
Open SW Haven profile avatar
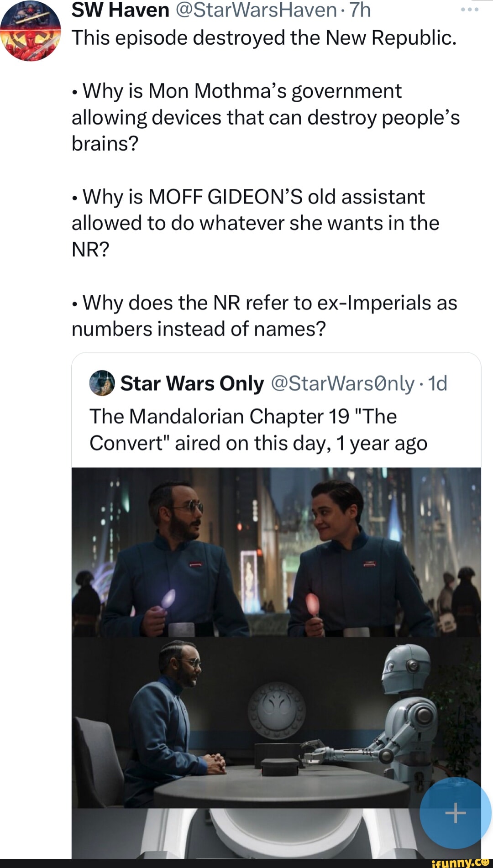click(30, 31)
